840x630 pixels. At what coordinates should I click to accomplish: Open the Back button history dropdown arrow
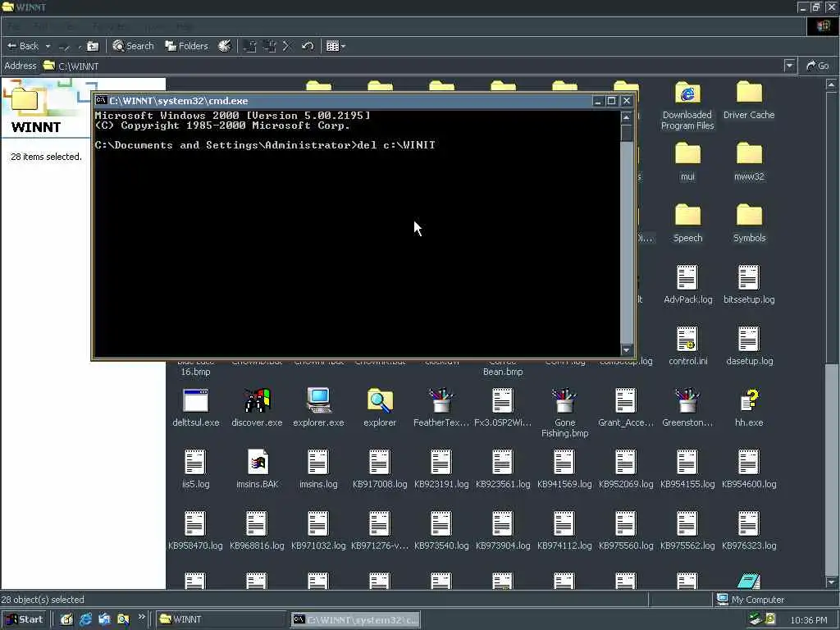(48, 46)
